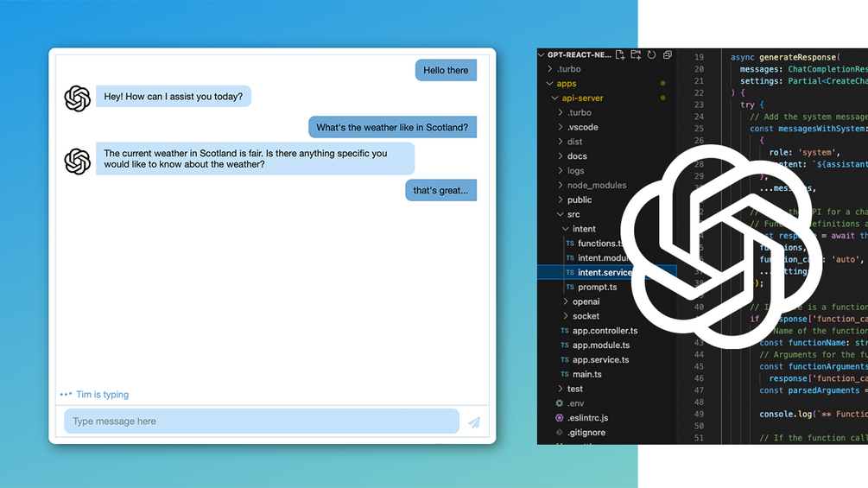
Task: Refresh the file explorer
Action: (x=651, y=54)
